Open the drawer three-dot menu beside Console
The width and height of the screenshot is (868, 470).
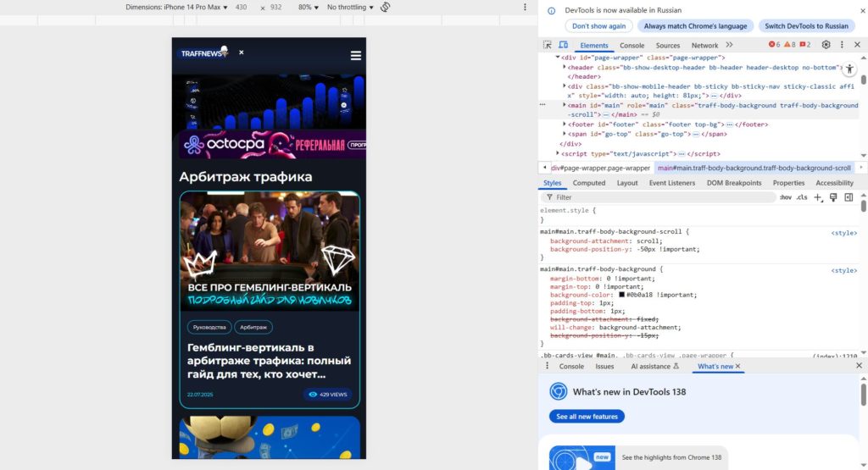click(x=547, y=366)
